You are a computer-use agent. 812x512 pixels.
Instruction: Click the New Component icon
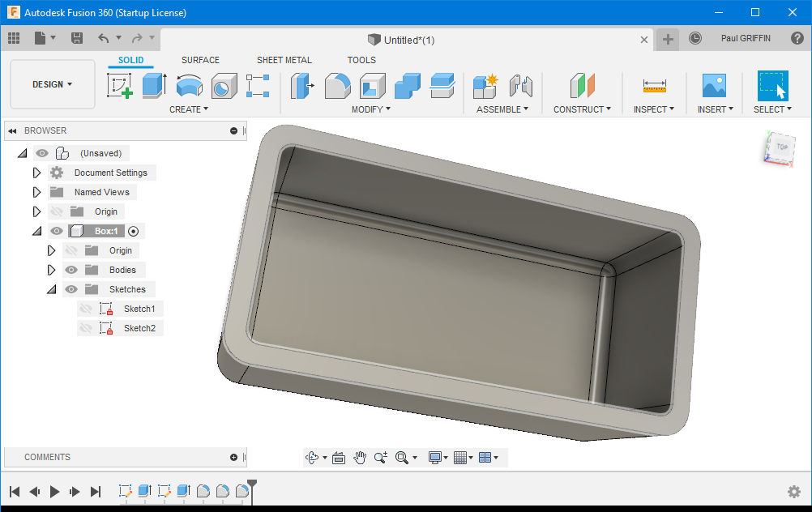pos(485,85)
